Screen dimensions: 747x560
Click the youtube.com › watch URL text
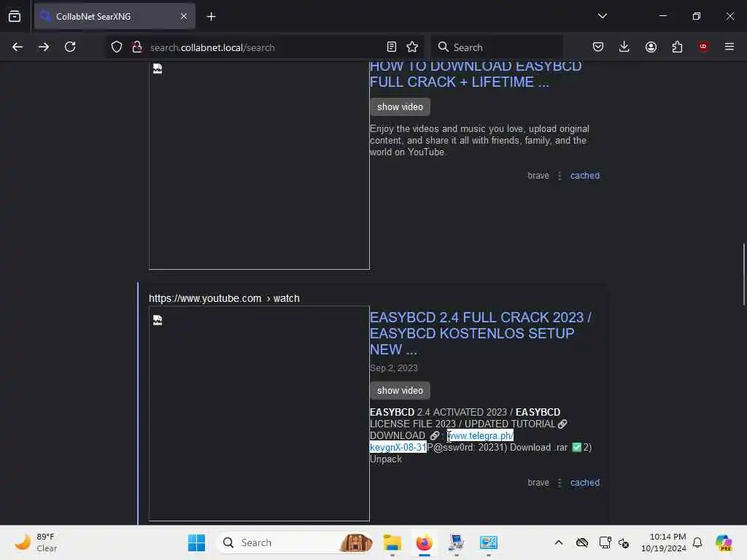pos(224,298)
